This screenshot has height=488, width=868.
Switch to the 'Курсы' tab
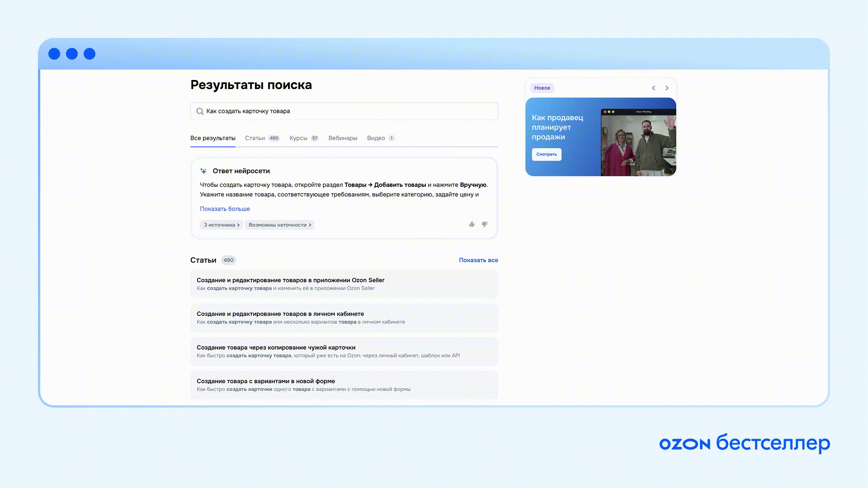[x=298, y=138]
